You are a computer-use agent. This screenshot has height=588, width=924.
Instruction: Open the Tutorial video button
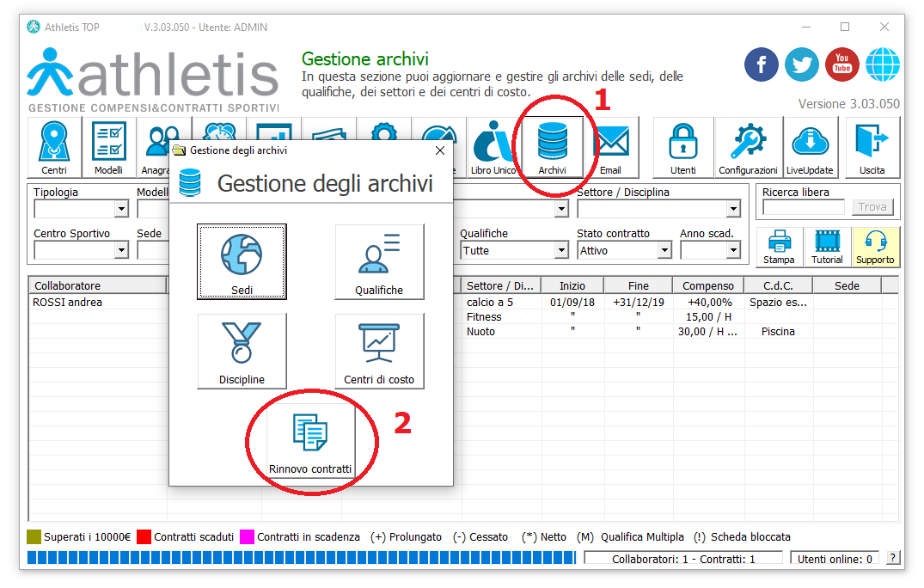point(828,248)
